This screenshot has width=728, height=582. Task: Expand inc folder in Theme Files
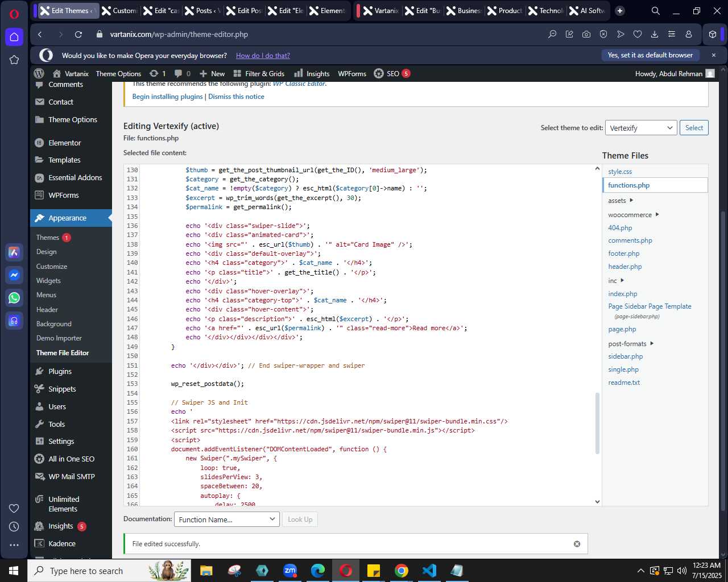pos(616,281)
